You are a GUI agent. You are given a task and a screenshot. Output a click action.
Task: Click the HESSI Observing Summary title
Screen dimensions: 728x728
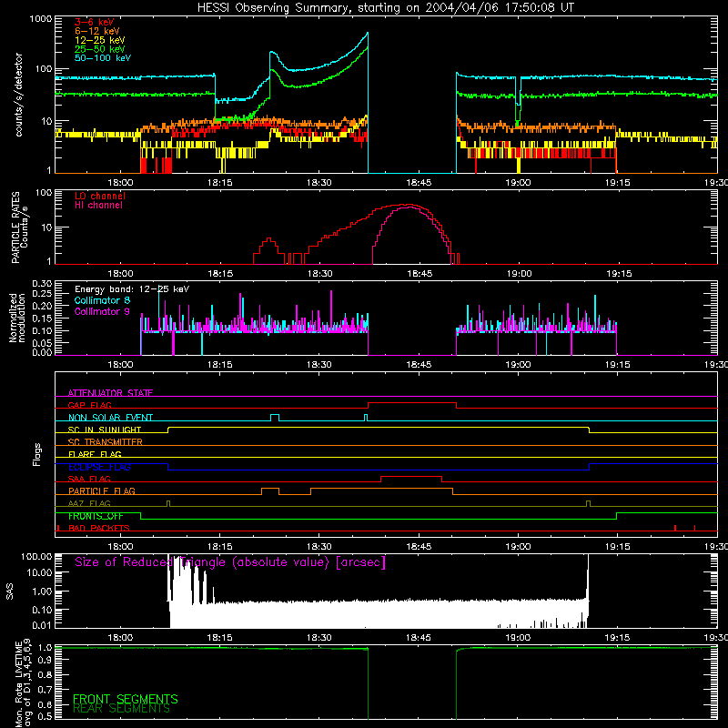[385, 8]
